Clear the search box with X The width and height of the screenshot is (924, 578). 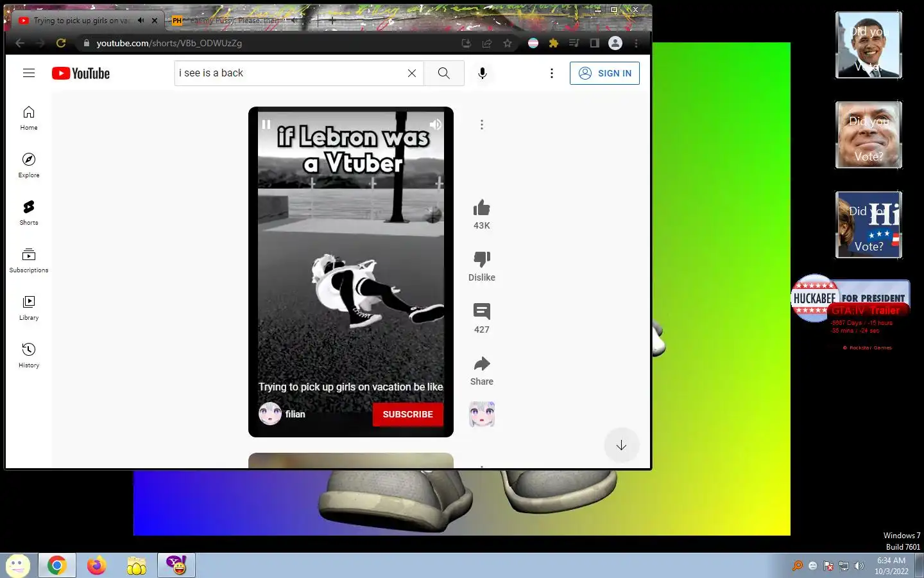click(x=412, y=73)
